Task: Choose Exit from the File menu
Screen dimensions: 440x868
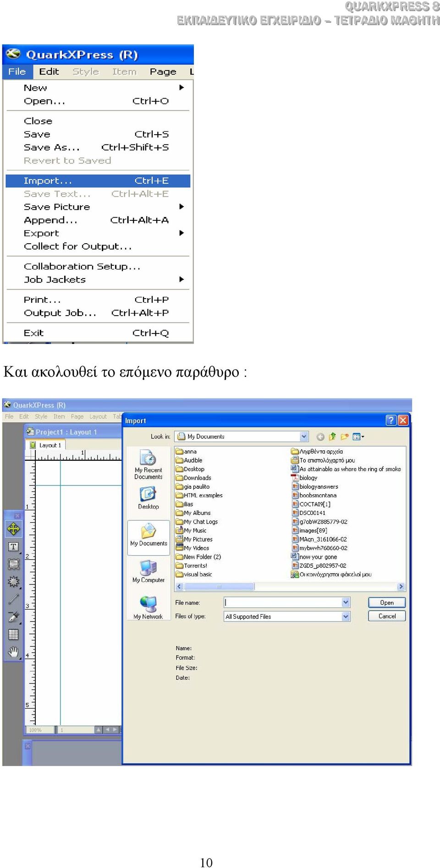Action: tap(98, 333)
